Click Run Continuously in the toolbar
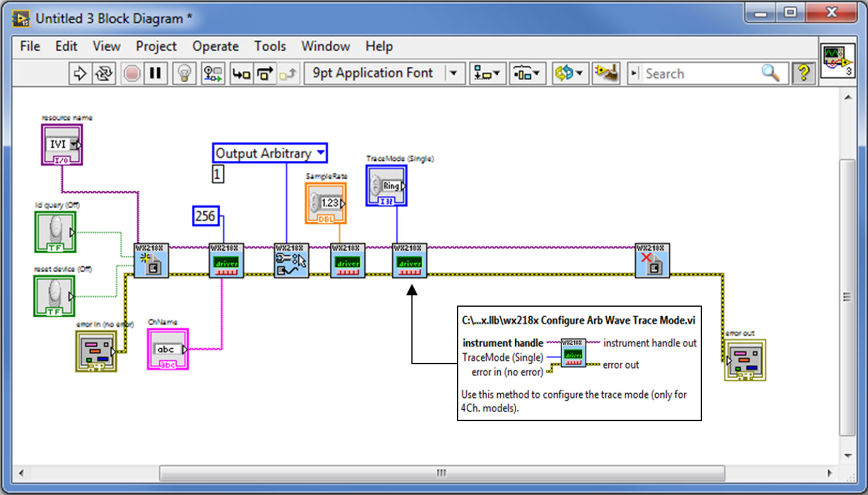Screen dimensions: 868x495 (104, 74)
